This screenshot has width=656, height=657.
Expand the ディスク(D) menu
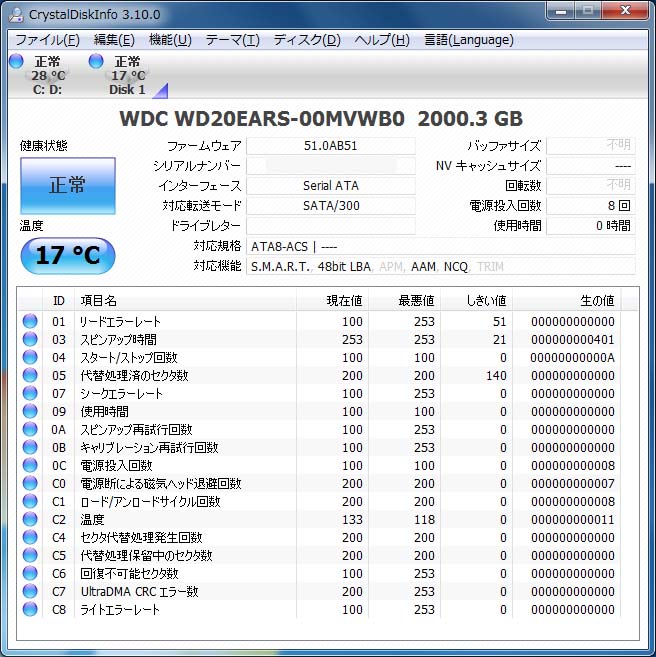[x=307, y=40]
